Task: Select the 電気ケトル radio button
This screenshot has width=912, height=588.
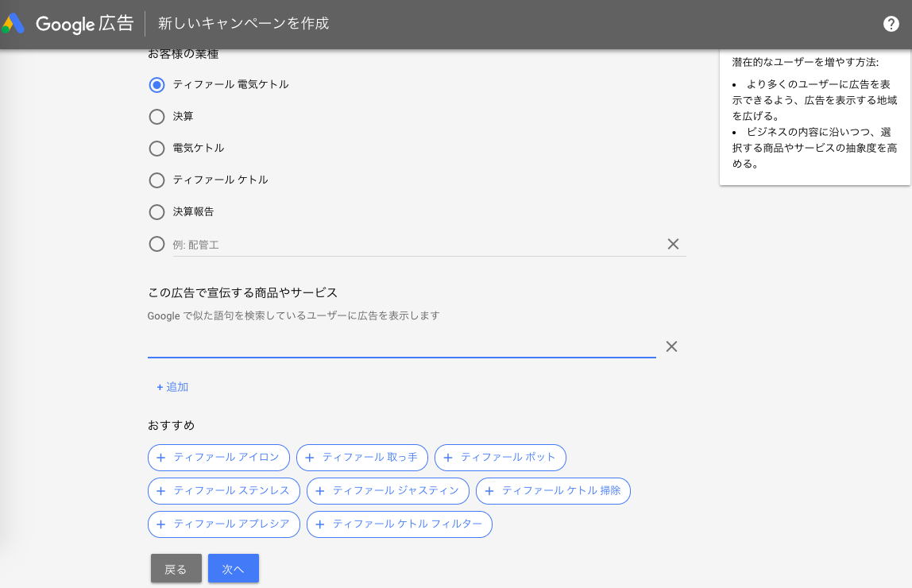Action: tap(157, 149)
